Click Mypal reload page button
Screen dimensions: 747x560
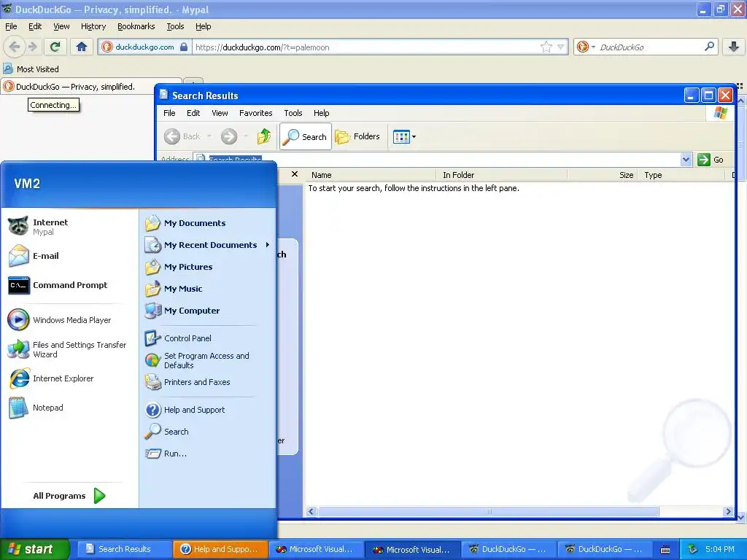[55, 47]
